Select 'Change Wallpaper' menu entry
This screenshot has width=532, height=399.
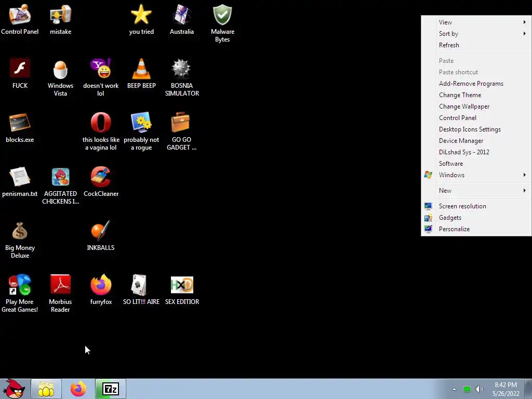476,106
